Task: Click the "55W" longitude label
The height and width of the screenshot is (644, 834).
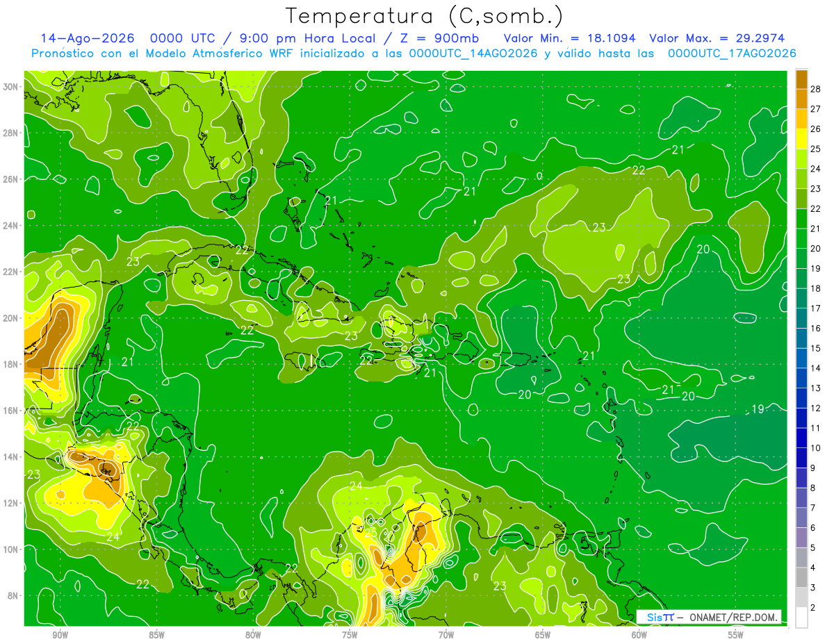Action: click(736, 635)
